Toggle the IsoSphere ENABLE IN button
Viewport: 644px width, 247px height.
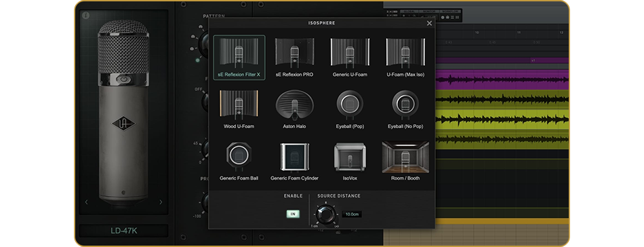[x=294, y=214]
